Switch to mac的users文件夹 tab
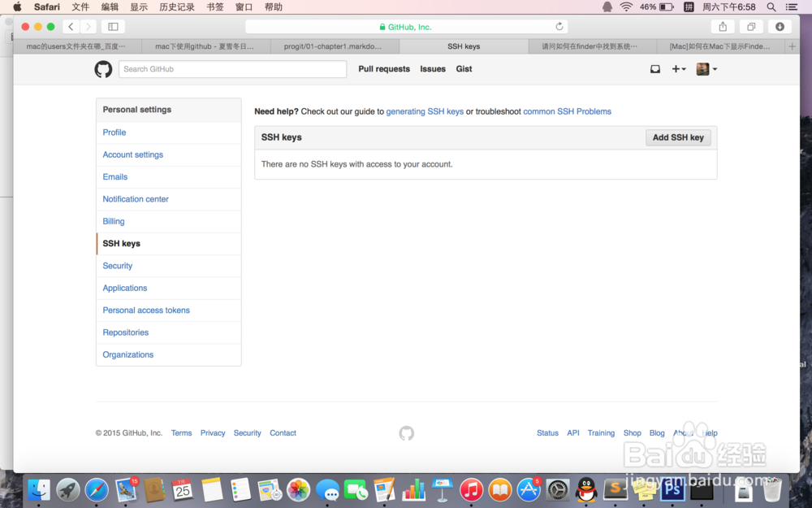 tap(77, 46)
